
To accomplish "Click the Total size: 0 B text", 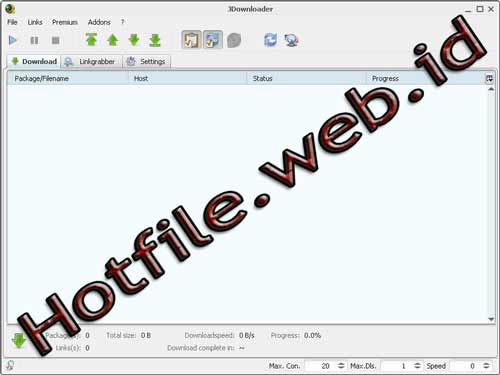I will 129,335.
